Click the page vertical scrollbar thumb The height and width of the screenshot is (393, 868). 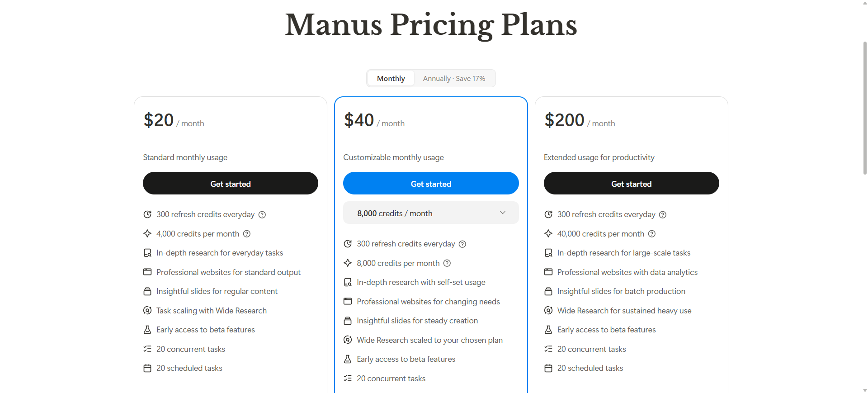click(x=865, y=108)
